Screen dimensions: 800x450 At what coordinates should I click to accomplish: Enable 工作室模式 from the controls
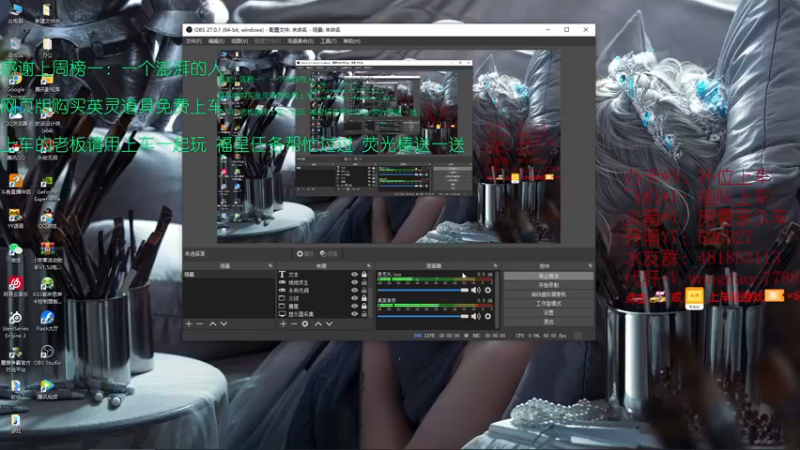pos(548,304)
